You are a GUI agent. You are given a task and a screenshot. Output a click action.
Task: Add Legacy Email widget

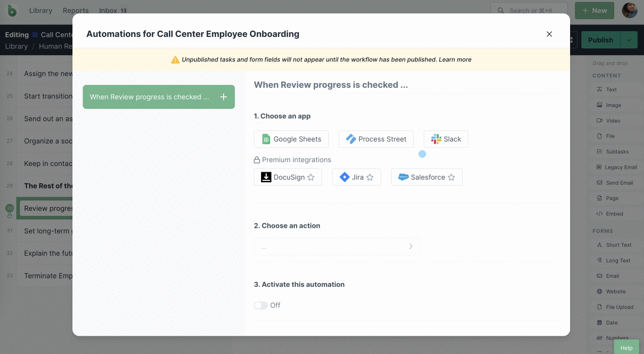coord(617,167)
